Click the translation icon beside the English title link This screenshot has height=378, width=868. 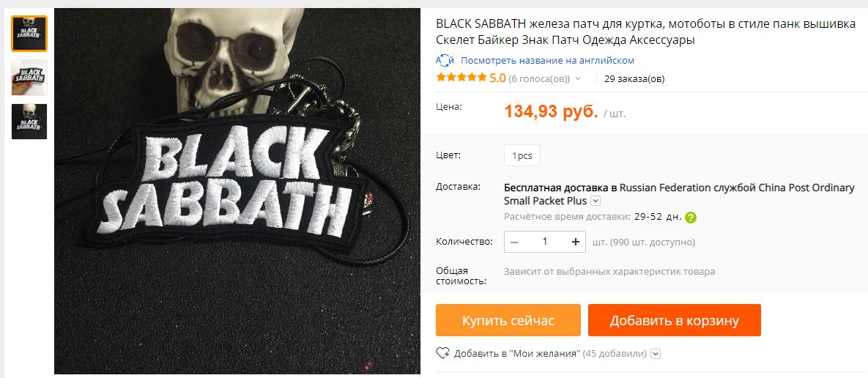tap(445, 60)
